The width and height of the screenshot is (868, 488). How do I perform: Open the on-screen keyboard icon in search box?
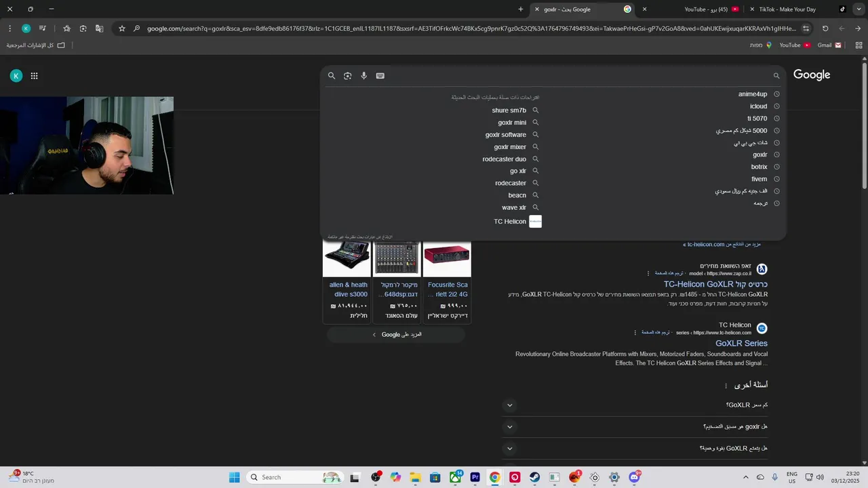380,76
